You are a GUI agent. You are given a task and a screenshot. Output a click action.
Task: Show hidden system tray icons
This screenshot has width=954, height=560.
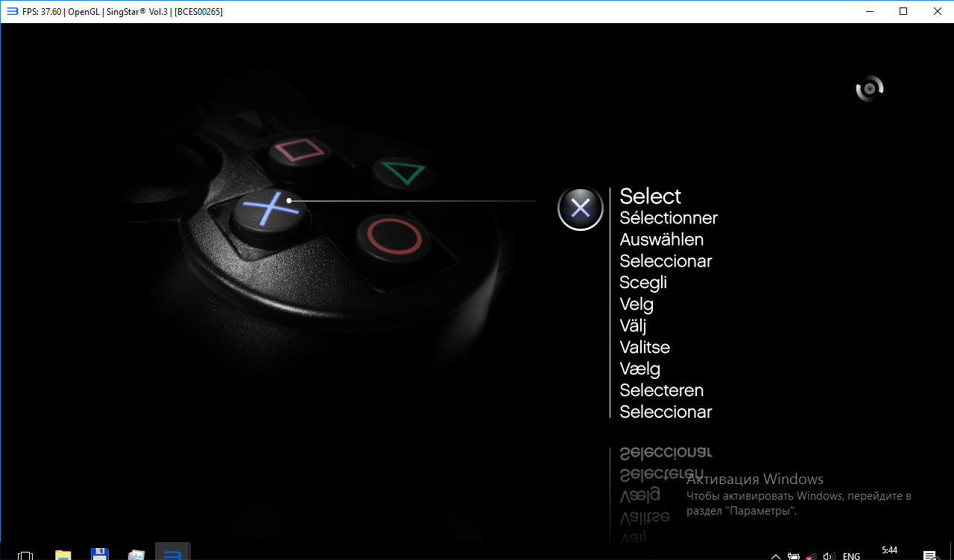[776, 556]
